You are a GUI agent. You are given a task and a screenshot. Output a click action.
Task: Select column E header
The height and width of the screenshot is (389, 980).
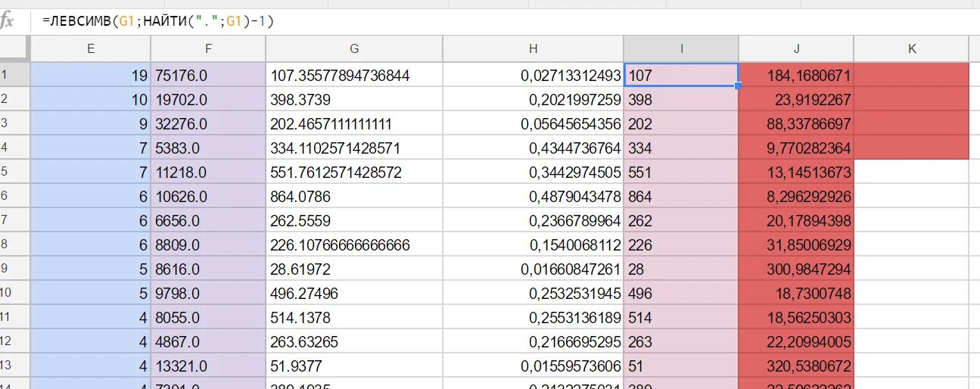[91, 49]
